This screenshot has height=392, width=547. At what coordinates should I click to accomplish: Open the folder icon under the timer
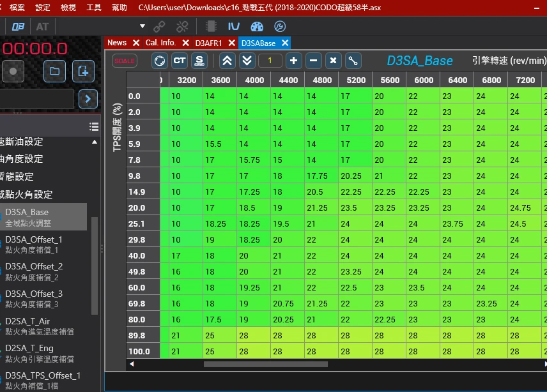coord(54,72)
